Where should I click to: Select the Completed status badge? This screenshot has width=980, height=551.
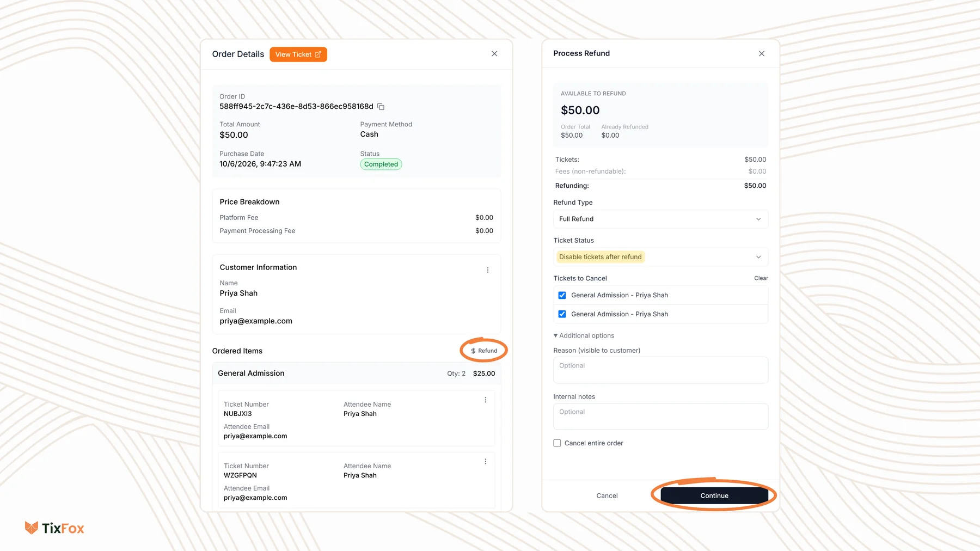[x=381, y=164]
